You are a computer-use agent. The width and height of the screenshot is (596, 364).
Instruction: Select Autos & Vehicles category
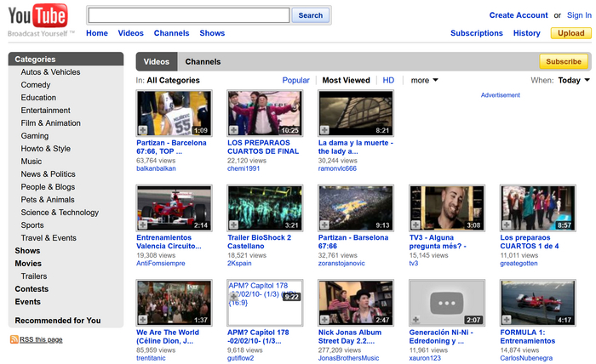50,72
